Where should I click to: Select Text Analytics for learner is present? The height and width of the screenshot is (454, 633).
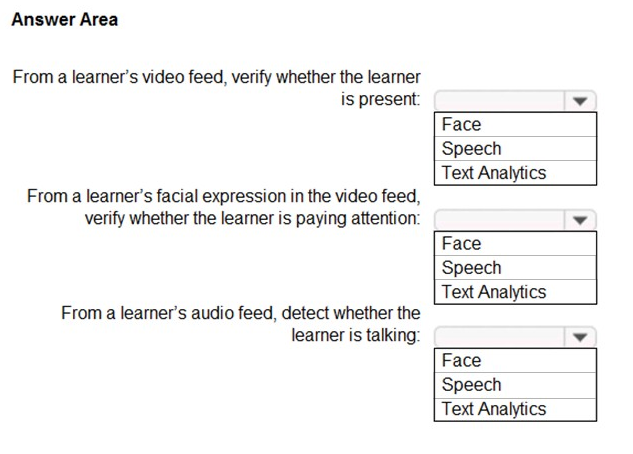(515, 173)
